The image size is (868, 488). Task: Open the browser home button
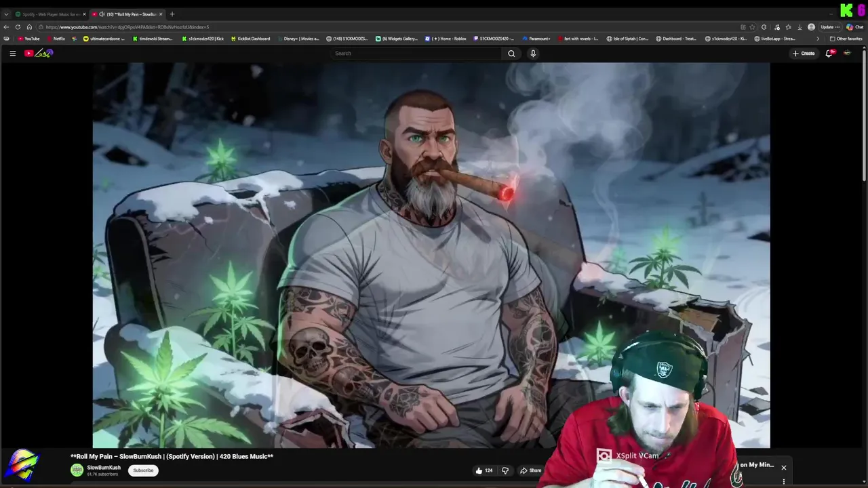coord(29,27)
